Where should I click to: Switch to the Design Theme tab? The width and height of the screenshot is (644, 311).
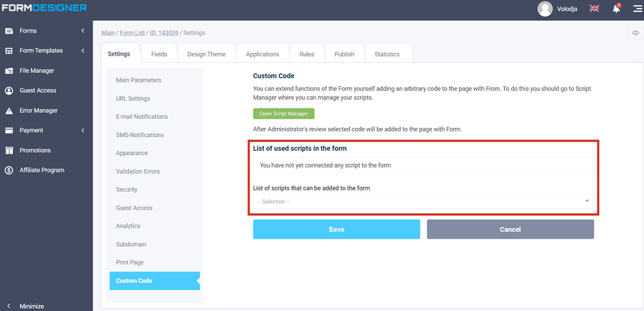(x=207, y=54)
